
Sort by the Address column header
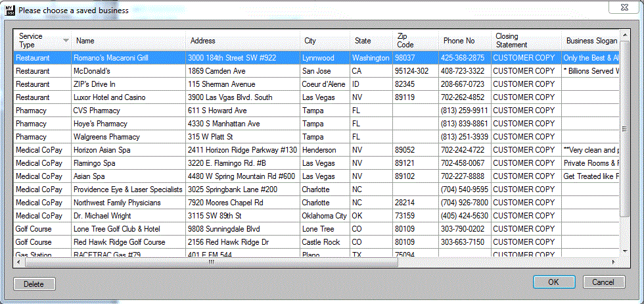tap(242, 40)
